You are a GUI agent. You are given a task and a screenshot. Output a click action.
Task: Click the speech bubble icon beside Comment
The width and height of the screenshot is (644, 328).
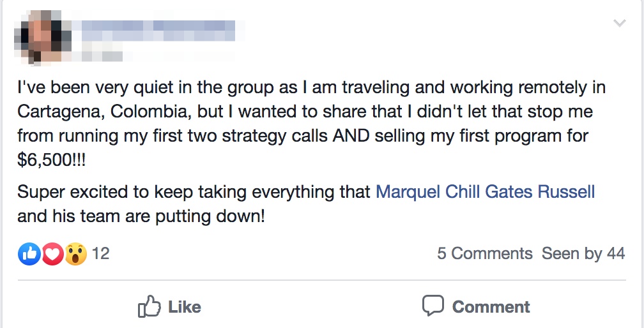pyautogui.click(x=433, y=306)
